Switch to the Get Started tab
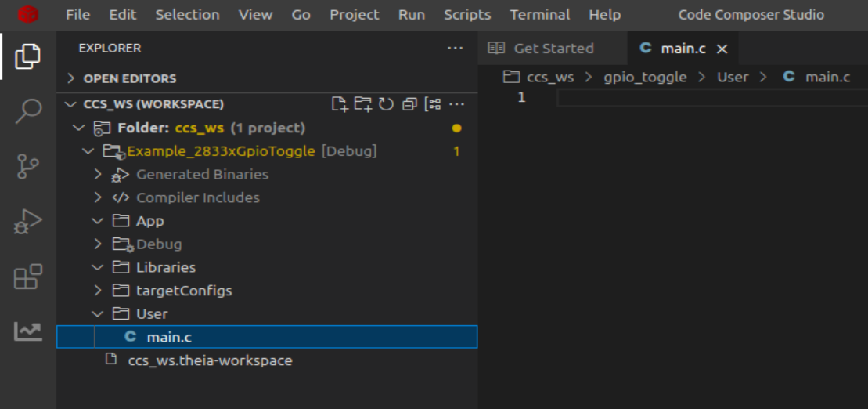Viewport: 868px width, 409px height. click(x=553, y=49)
